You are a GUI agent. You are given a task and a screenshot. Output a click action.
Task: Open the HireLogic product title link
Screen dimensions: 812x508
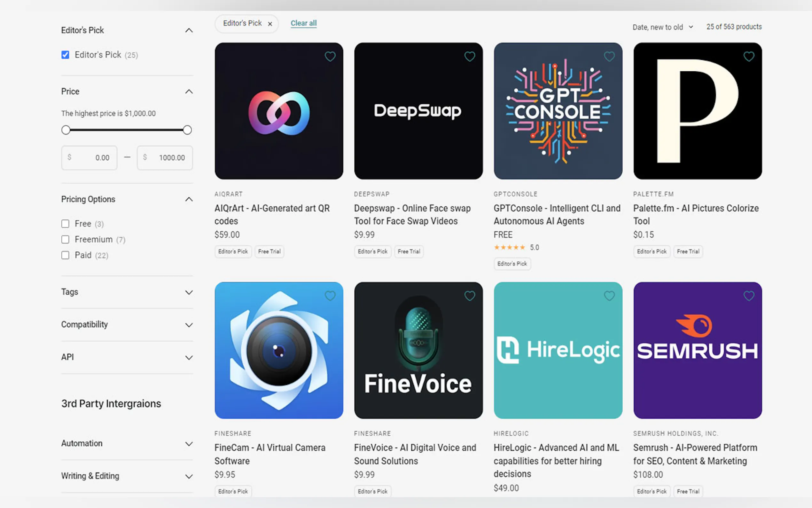556,461
